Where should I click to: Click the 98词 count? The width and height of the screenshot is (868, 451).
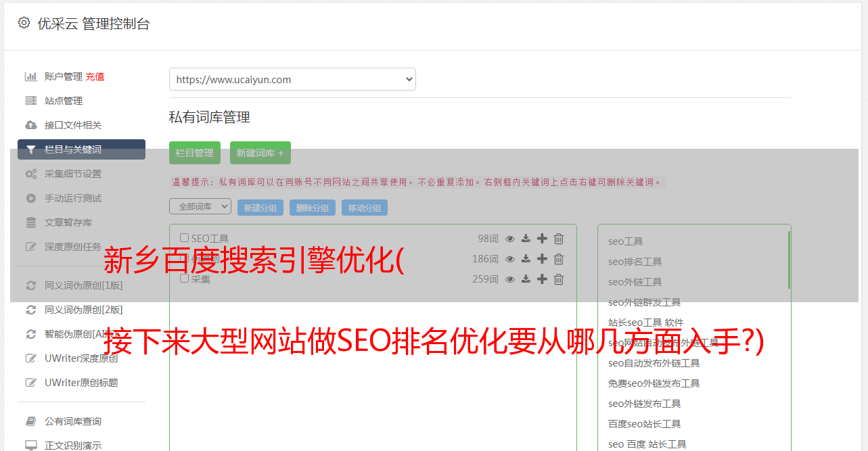click(488, 239)
